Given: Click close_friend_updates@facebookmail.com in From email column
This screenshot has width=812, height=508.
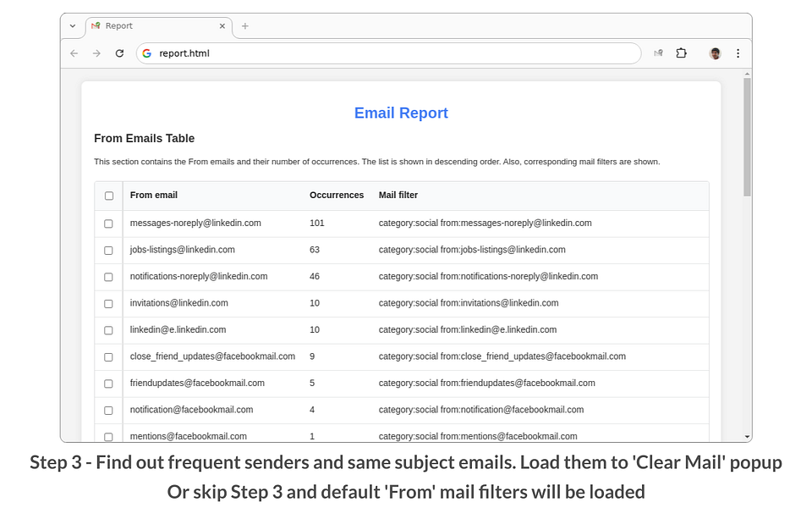Looking at the screenshot, I should point(212,356).
